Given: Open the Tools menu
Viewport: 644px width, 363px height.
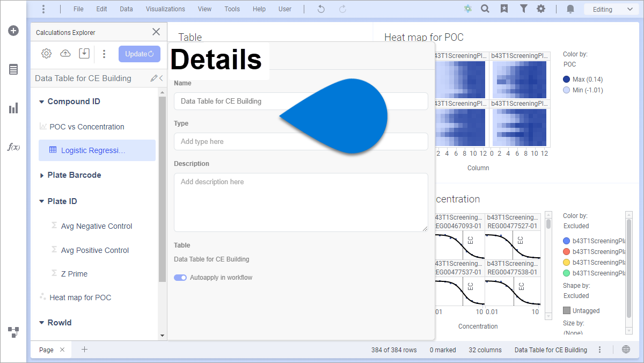Looking at the screenshot, I should 232,9.
